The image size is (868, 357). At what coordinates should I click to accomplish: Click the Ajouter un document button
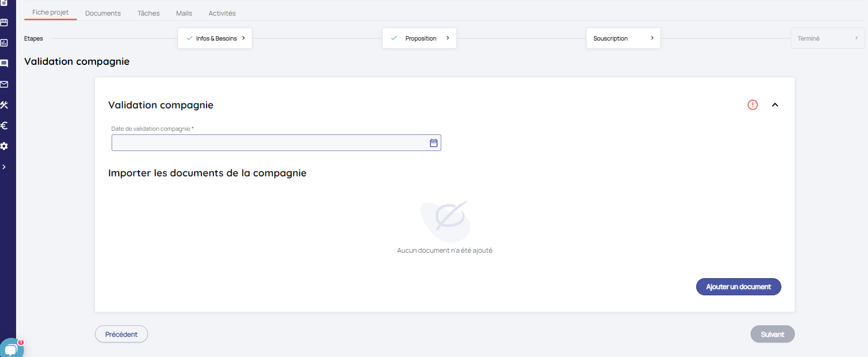[x=738, y=286]
